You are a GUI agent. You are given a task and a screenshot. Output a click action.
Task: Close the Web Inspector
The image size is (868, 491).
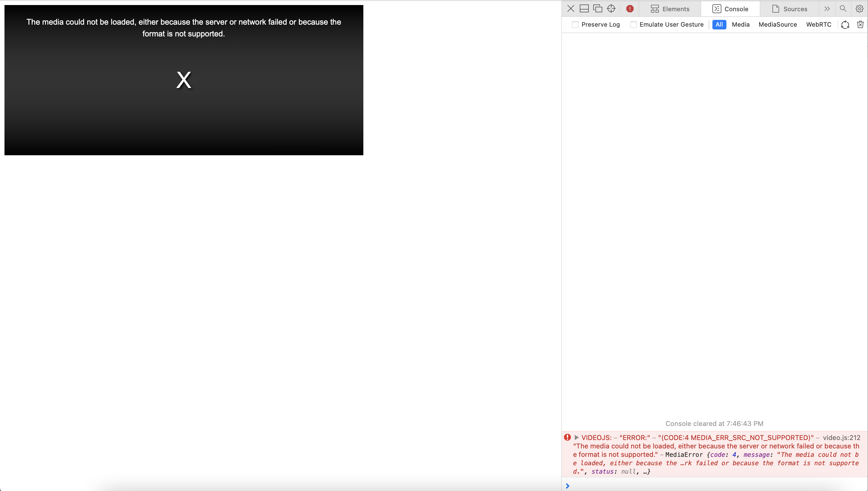pyautogui.click(x=571, y=8)
